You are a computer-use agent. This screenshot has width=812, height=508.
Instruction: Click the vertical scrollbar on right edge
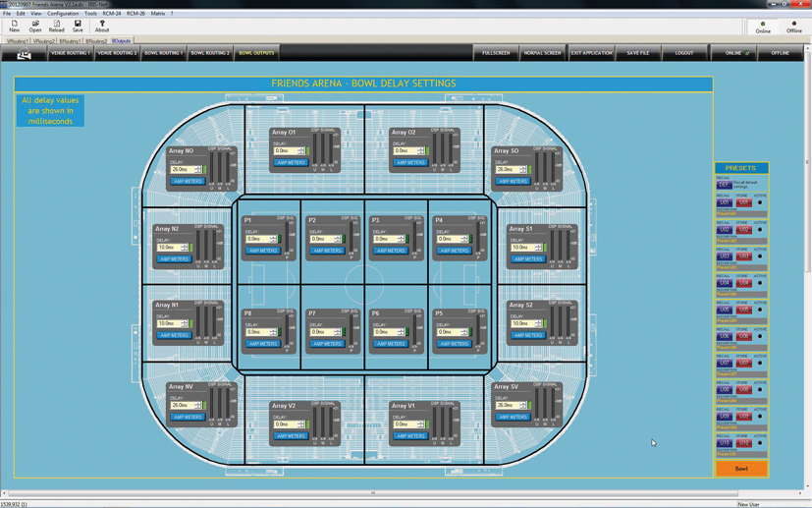point(807,163)
